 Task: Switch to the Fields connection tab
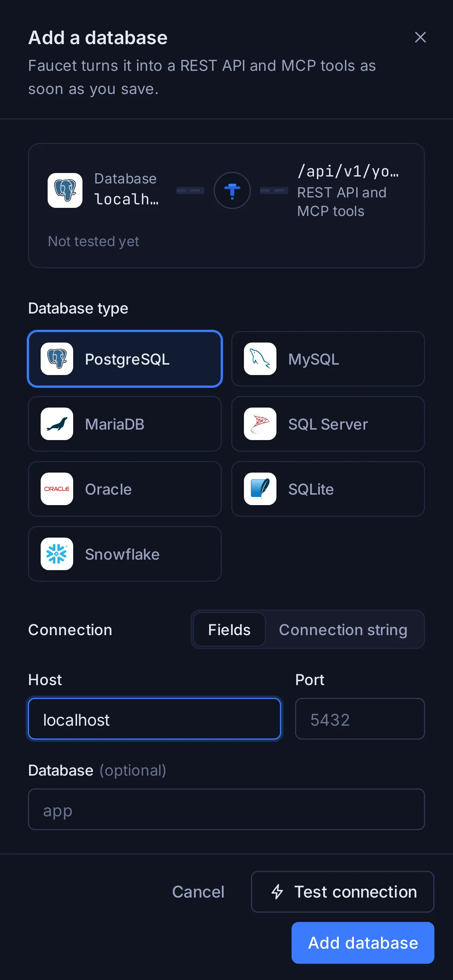229,630
